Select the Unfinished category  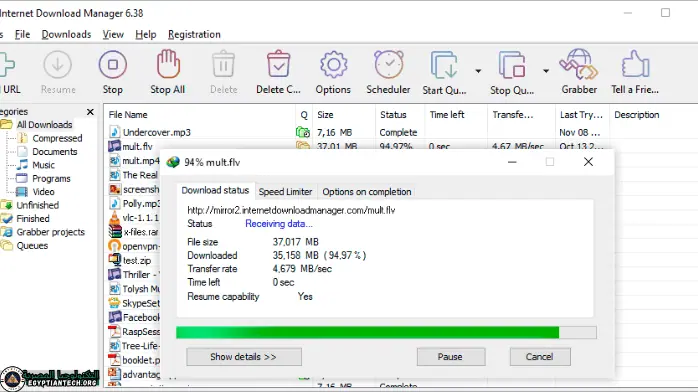(37, 205)
